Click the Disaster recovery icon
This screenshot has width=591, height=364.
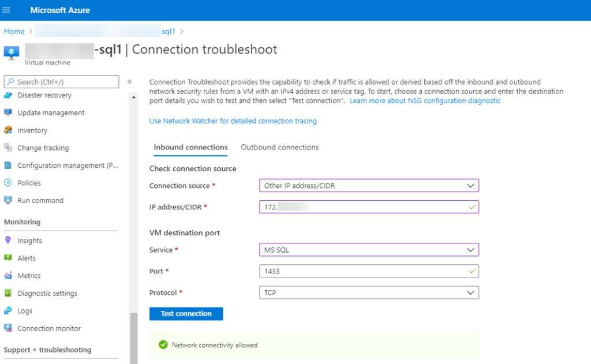coord(8,95)
